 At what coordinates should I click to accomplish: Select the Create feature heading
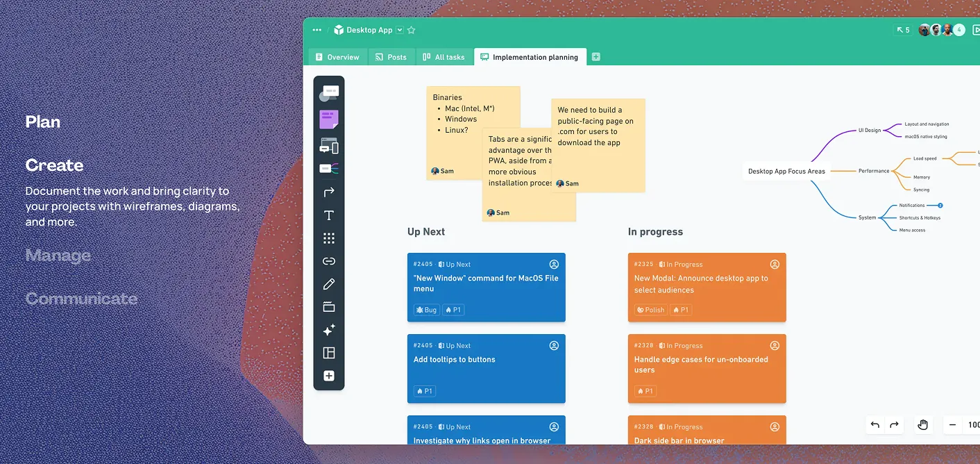click(54, 165)
